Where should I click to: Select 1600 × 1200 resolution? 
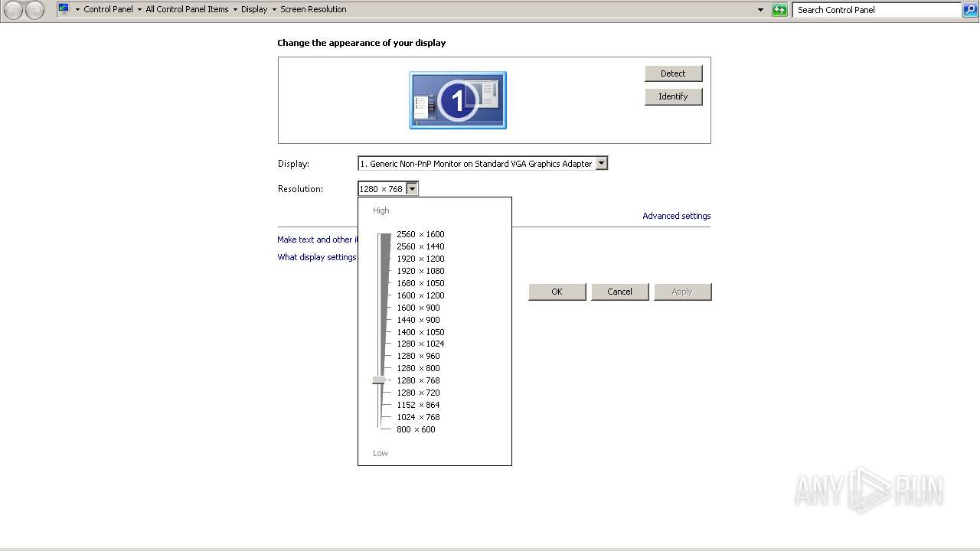click(x=420, y=295)
